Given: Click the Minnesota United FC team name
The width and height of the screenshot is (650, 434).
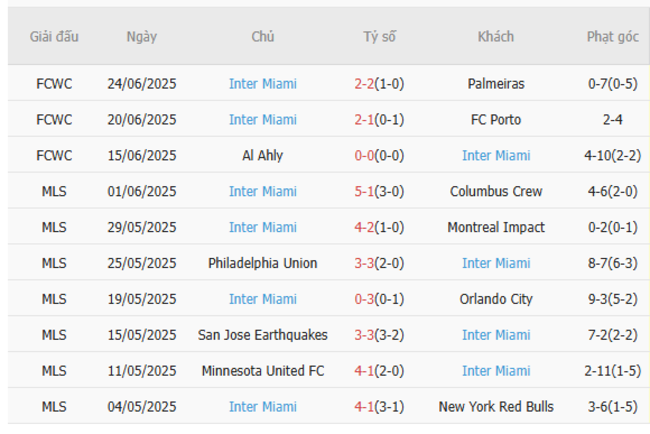Looking at the screenshot, I should pos(263,371).
